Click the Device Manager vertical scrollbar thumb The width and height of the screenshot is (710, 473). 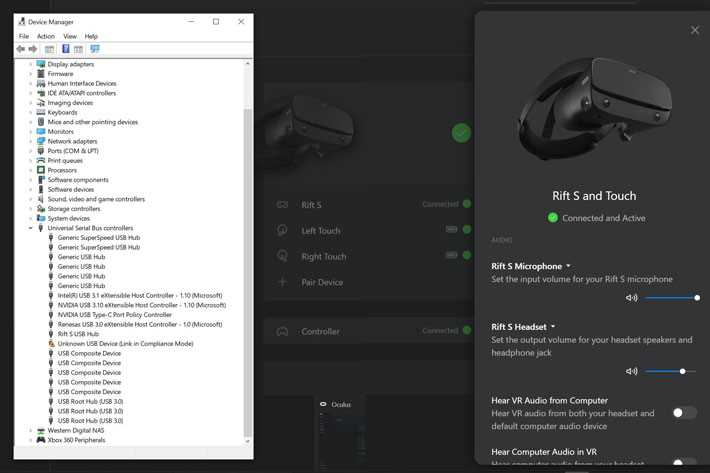[247, 272]
